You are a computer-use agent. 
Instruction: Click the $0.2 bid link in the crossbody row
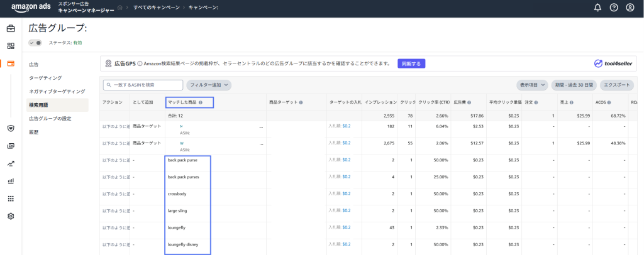pos(347,193)
